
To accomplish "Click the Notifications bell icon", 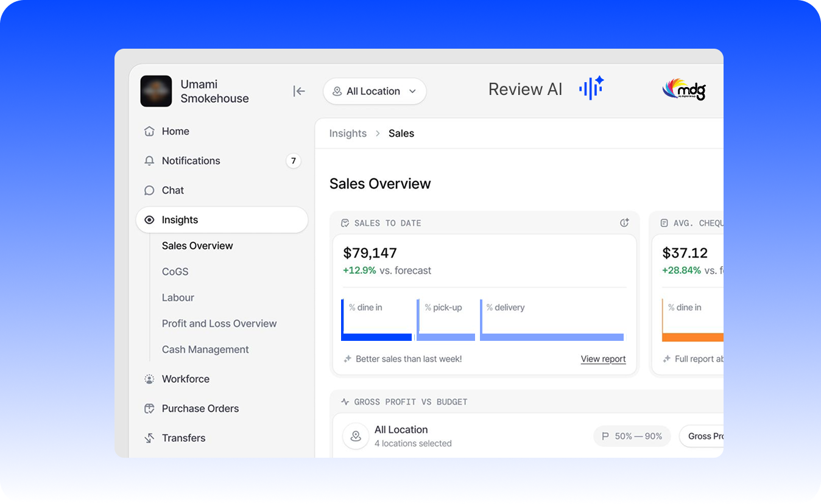I will pos(149,161).
